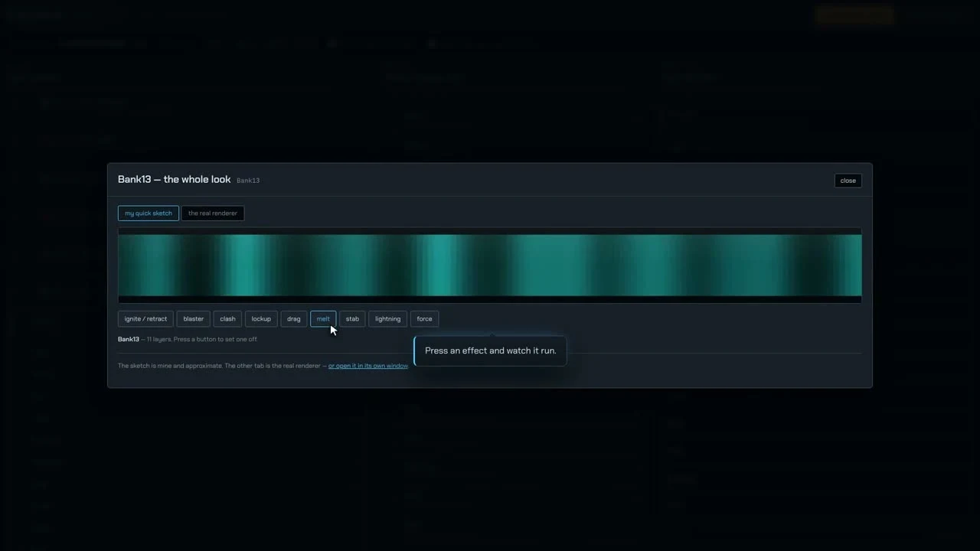This screenshot has width=980, height=551.
Task: Follow 'or open it in its own window' link
Action: tap(368, 366)
